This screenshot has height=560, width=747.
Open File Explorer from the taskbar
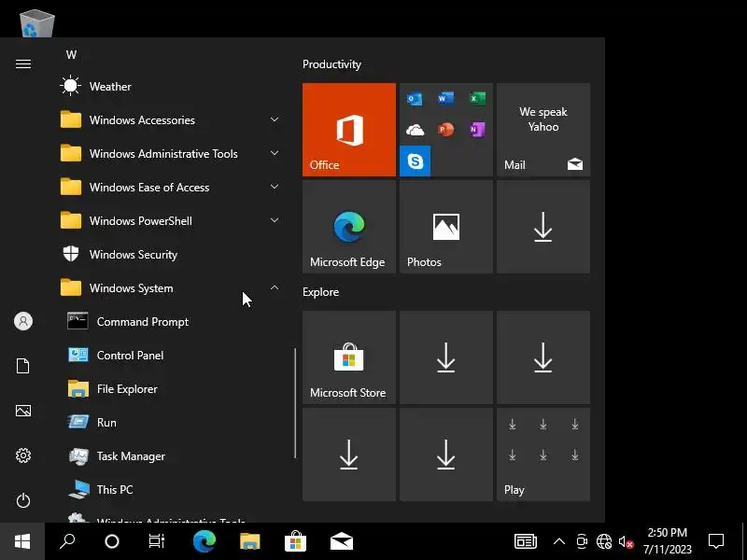pyautogui.click(x=250, y=541)
